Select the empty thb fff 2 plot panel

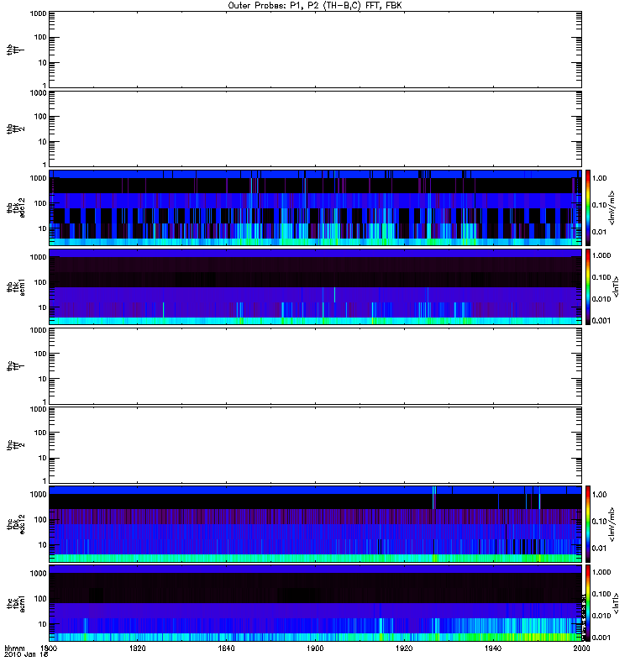(x=315, y=129)
